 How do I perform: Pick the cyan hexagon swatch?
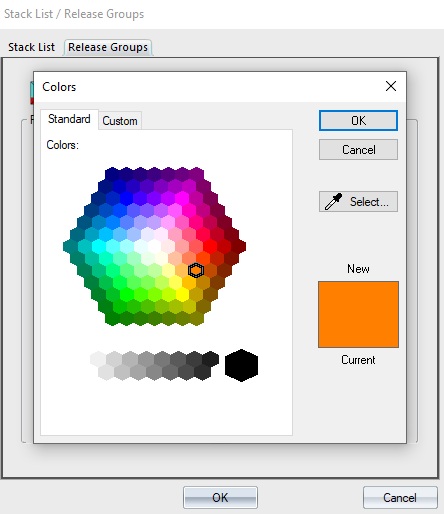coord(99,247)
